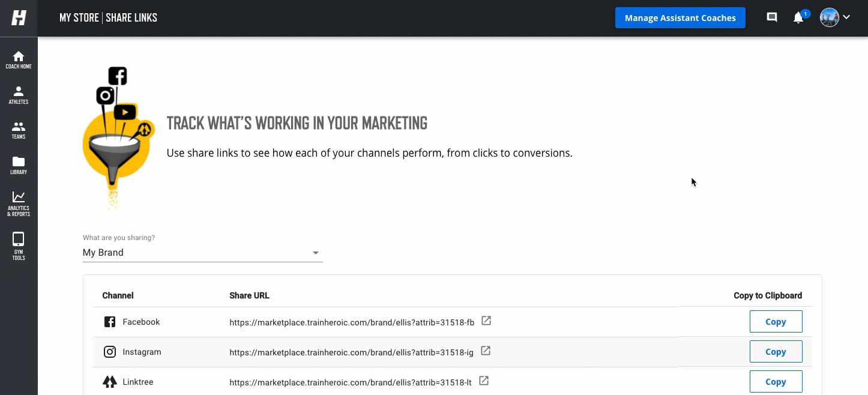Click the TrainHeroic logo icon
The image size is (868, 395).
19,18
